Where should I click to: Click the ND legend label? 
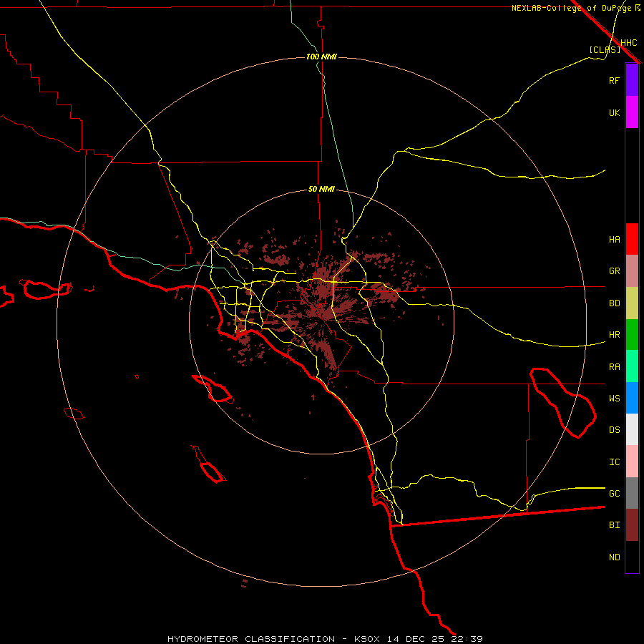point(615,557)
